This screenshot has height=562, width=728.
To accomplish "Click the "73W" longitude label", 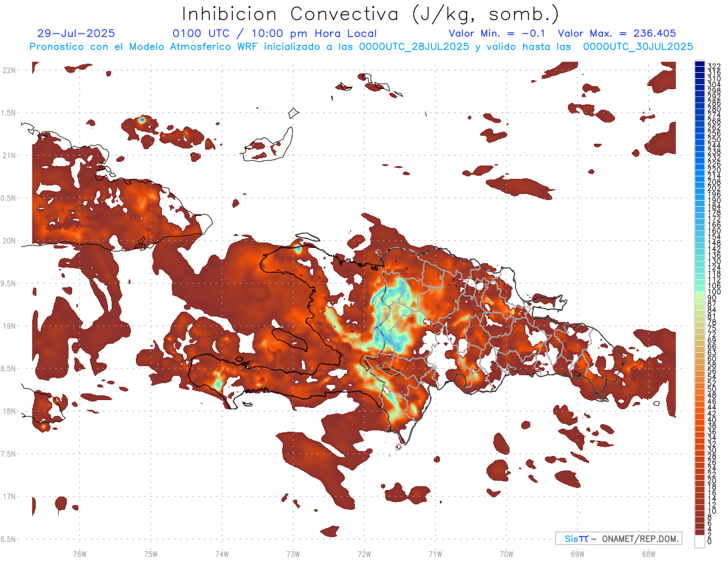I will click(x=293, y=554).
